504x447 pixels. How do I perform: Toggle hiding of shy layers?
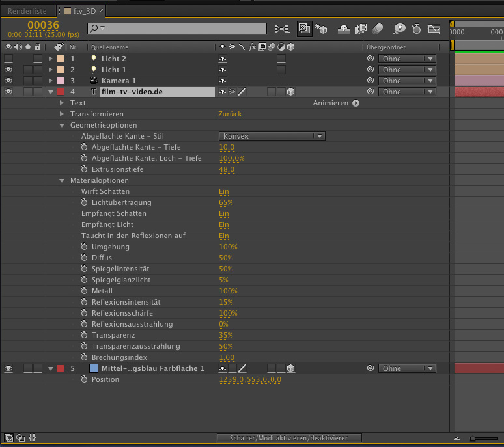[343, 29]
